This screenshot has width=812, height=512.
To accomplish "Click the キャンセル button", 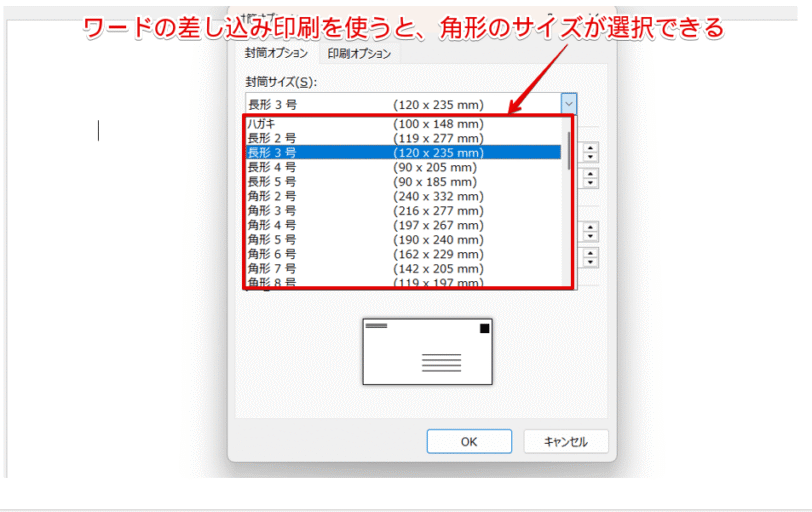I will [x=566, y=442].
